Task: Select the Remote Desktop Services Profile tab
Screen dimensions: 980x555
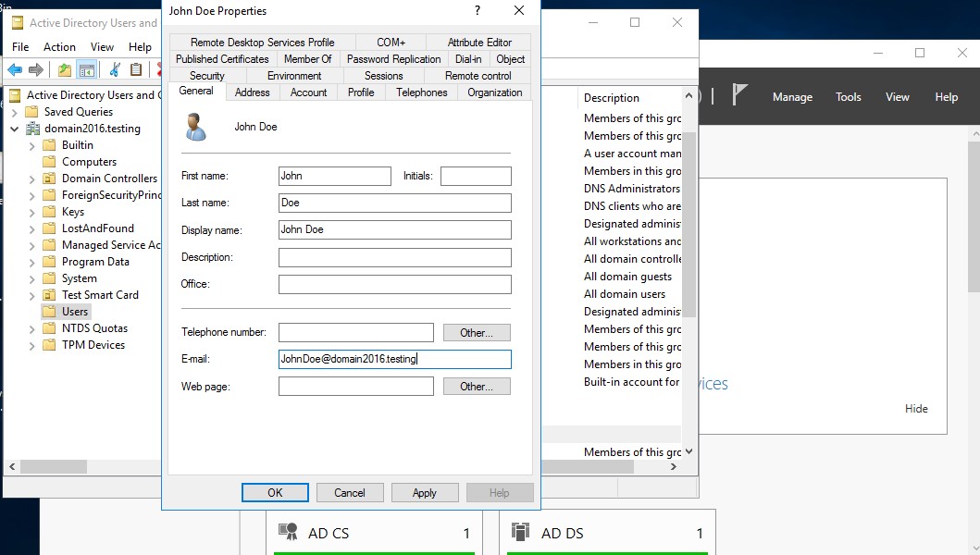Action: (x=263, y=43)
